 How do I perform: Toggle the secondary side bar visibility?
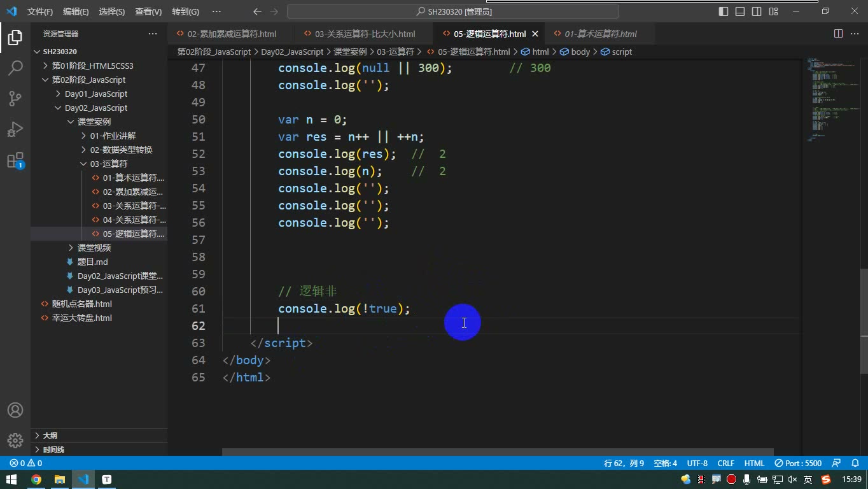[x=757, y=11]
